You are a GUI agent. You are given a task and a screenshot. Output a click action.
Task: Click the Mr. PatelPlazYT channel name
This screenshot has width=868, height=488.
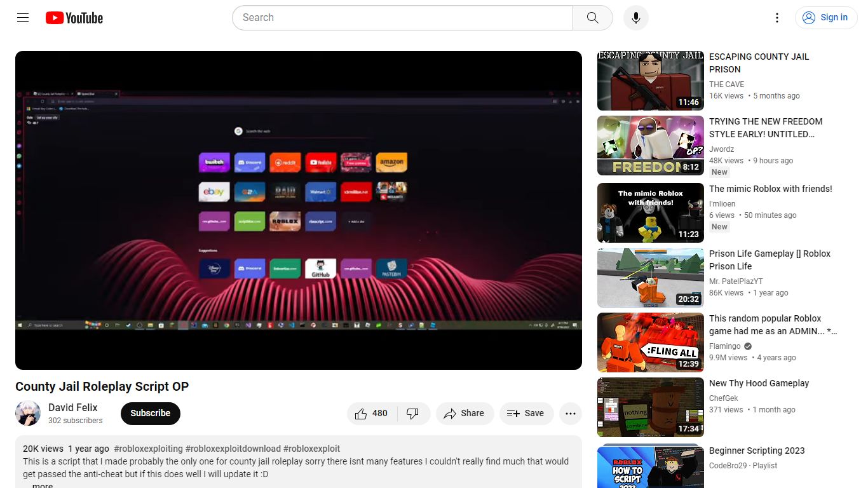pos(736,281)
